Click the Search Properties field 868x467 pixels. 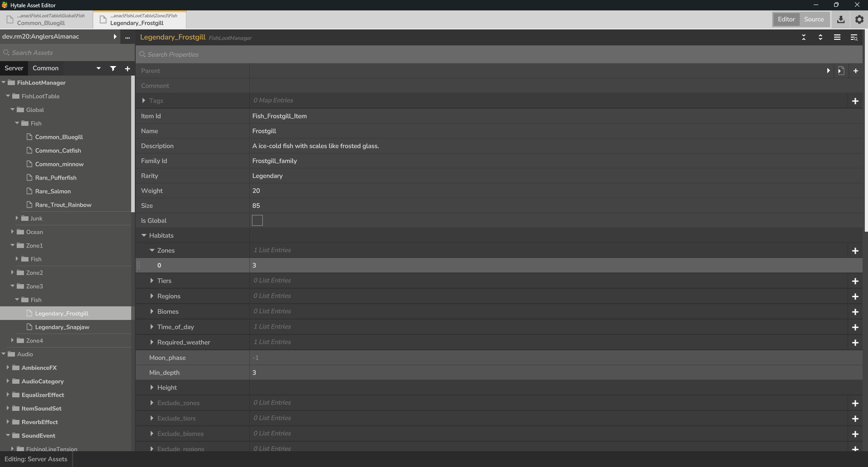tap(498, 54)
